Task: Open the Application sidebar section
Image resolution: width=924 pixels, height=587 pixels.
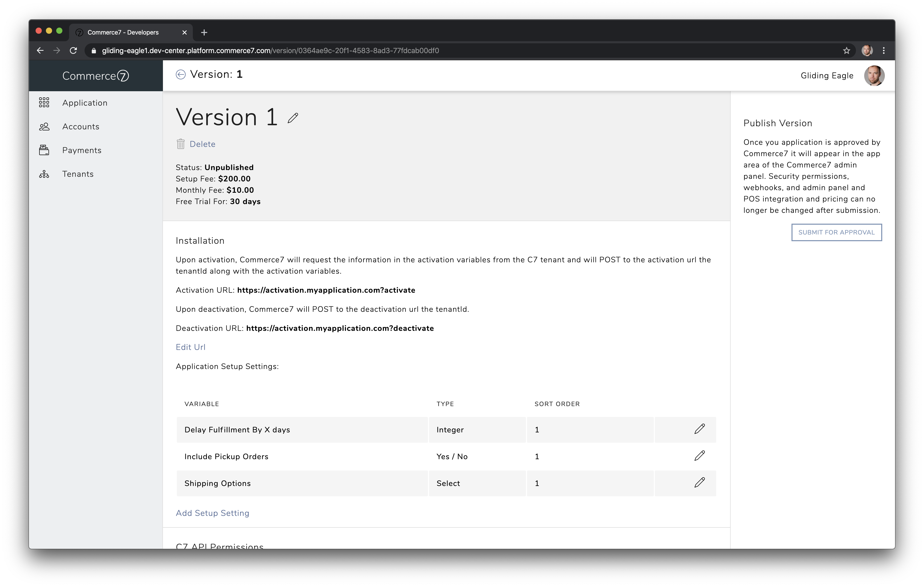Action: tap(84, 103)
